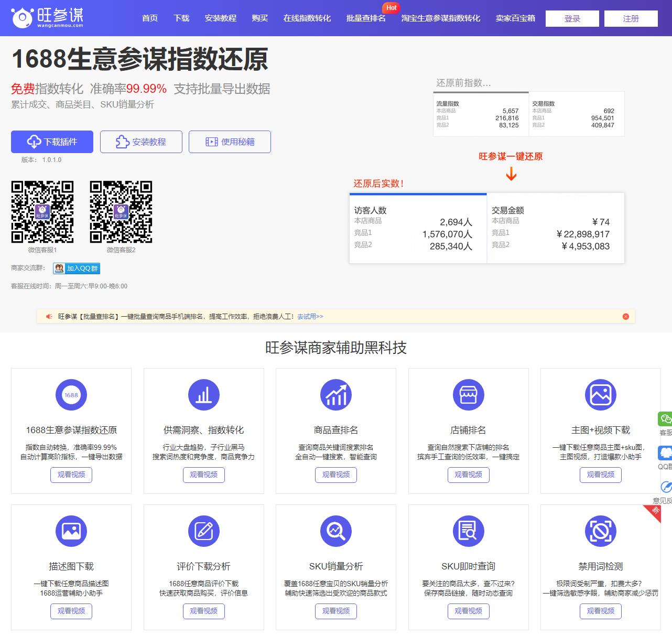Click the WeChat 客服 sidebar icon
672x636 pixels.
[665, 419]
